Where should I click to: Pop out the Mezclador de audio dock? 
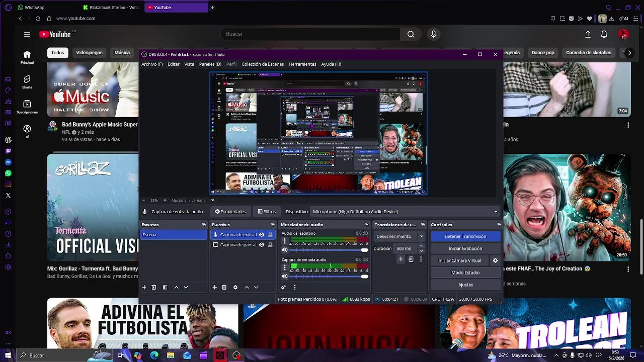(366, 225)
